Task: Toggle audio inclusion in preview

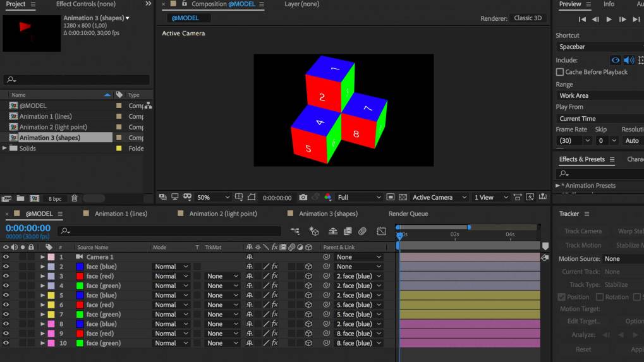Action: [628, 60]
